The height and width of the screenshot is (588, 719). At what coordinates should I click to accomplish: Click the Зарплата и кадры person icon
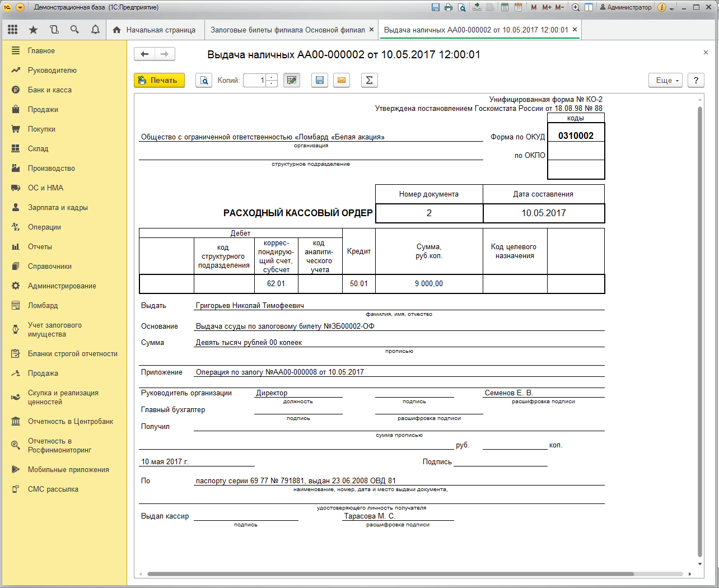coord(16,207)
